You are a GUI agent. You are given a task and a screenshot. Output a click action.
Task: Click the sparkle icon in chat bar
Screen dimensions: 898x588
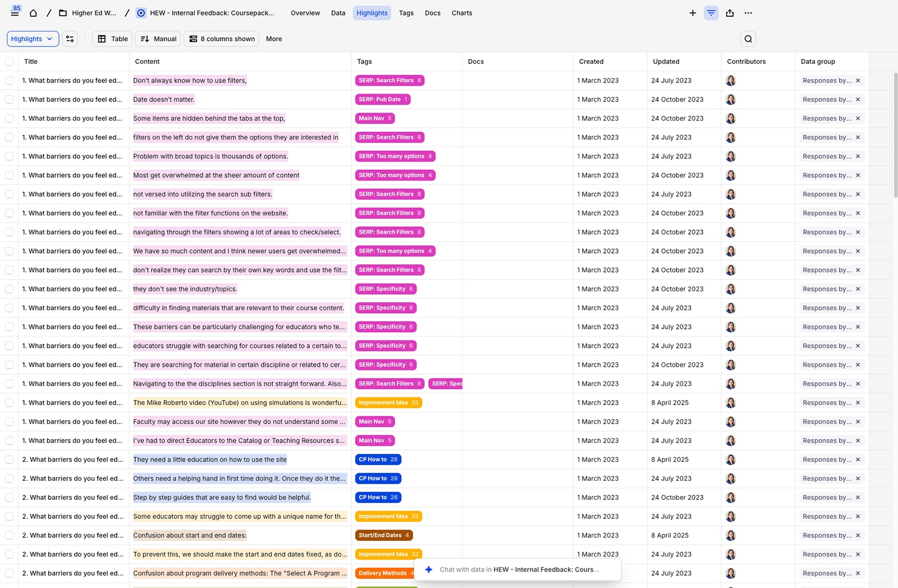(429, 569)
